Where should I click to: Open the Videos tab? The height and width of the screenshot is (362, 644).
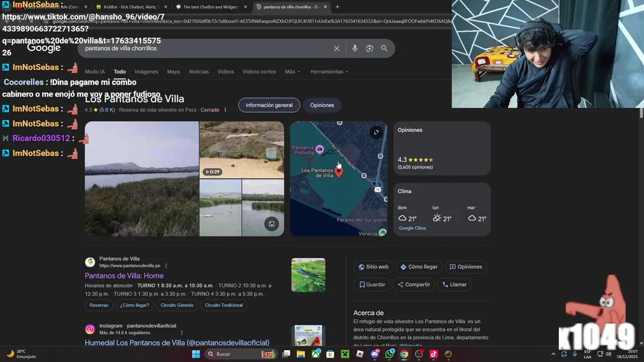click(x=226, y=71)
